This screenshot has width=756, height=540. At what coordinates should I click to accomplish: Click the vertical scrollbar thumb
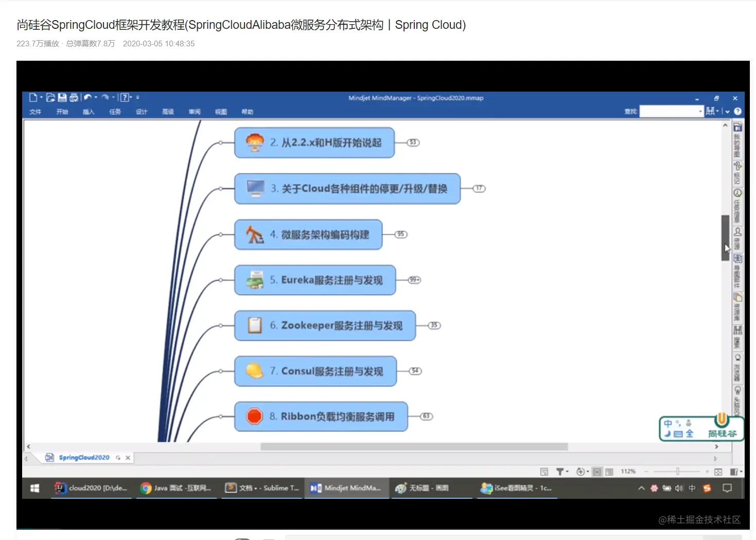click(725, 238)
